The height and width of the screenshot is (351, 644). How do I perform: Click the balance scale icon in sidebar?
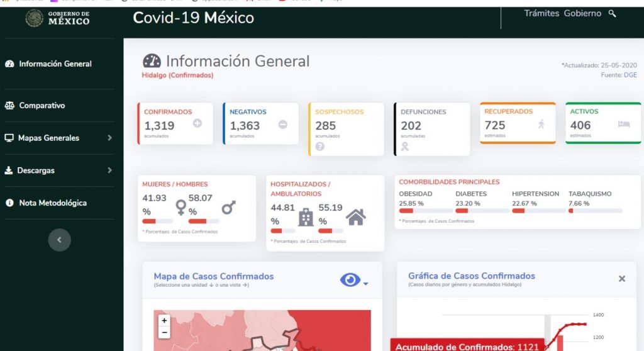pos(9,105)
